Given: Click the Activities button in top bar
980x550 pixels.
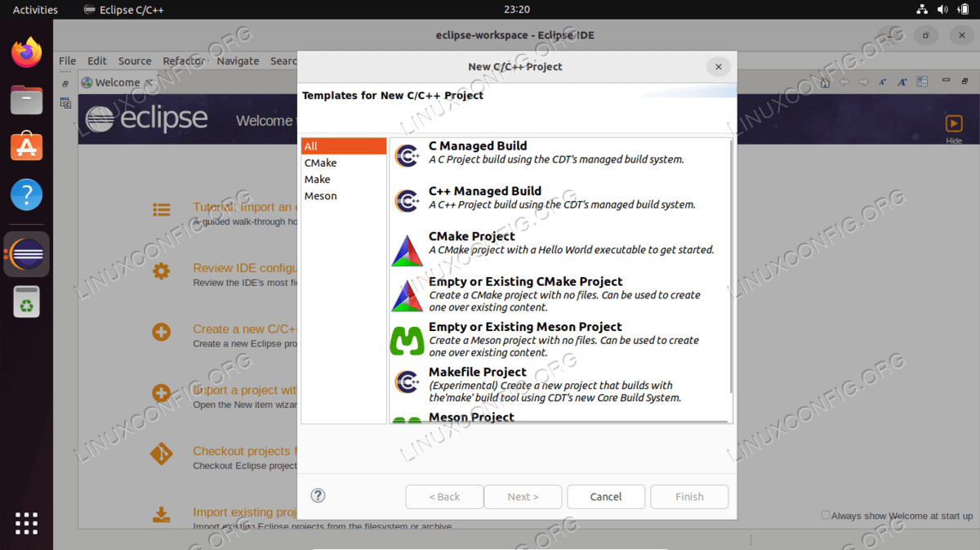Looking at the screenshot, I should coord(35,10).
